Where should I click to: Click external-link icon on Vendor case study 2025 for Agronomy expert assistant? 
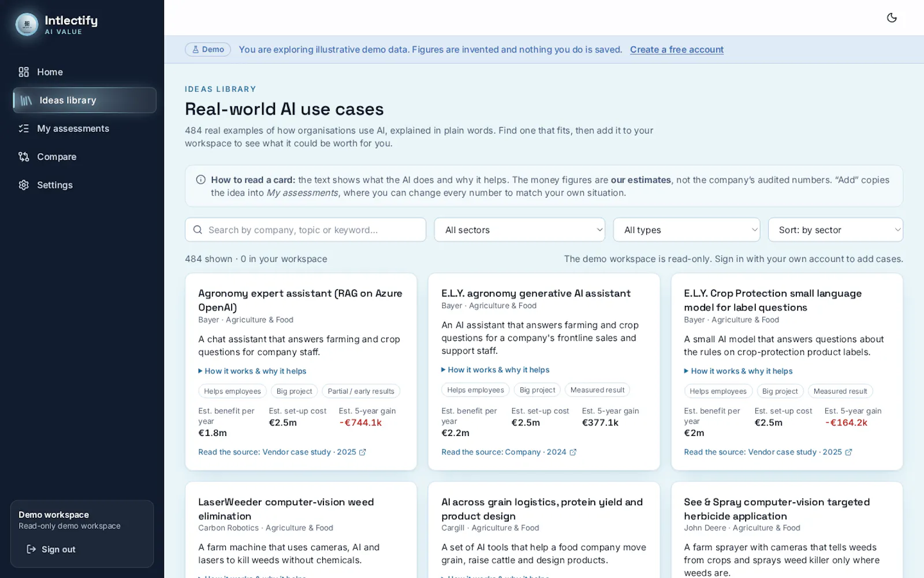point(363,453)
